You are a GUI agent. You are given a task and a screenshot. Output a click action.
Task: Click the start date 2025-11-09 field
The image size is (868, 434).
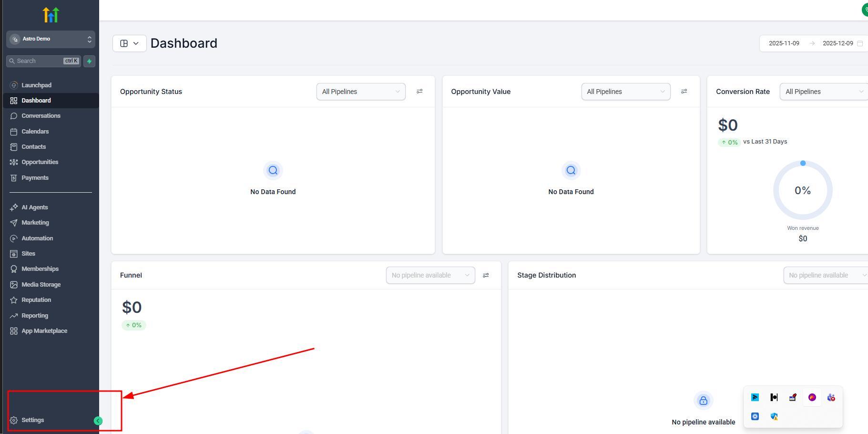point(784,43)
